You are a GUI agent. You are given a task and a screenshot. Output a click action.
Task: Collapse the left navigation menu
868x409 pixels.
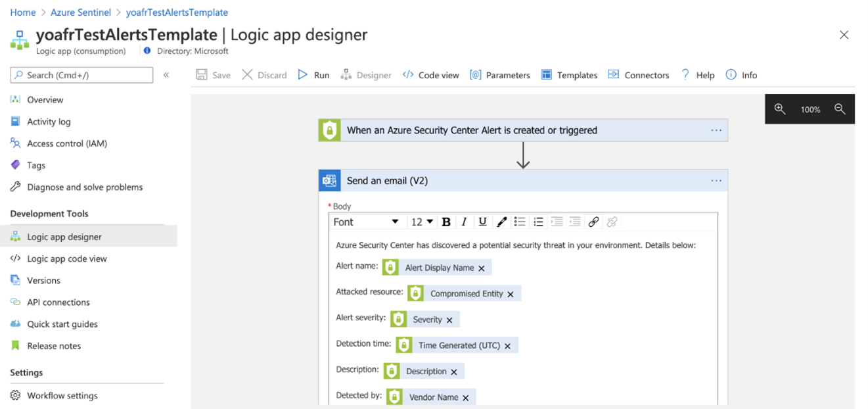pos(166,75)
